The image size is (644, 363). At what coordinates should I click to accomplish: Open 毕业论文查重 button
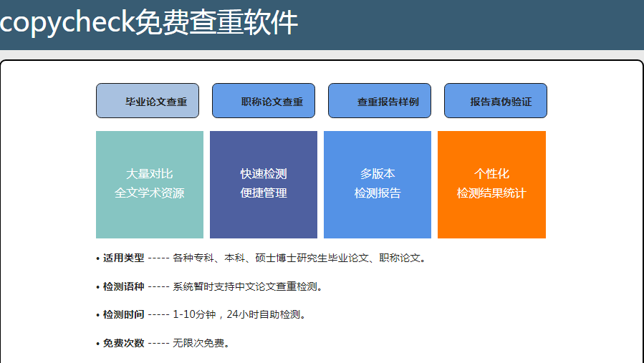click(148, 101)
